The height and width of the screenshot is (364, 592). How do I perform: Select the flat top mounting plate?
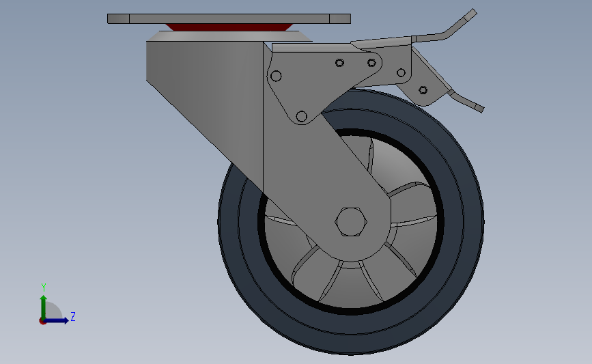(229, 18)
